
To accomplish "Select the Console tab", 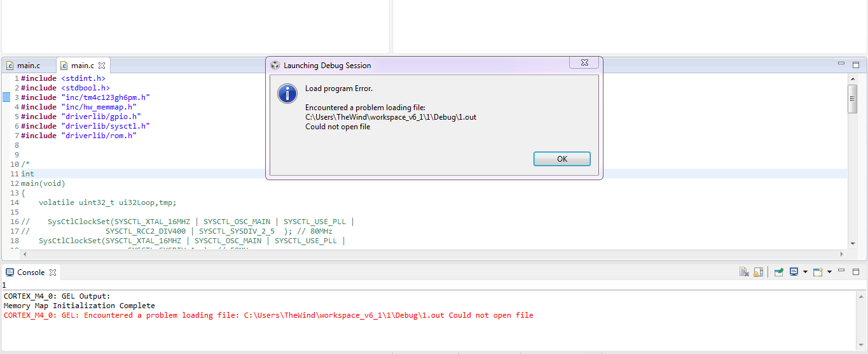I will pos(31,273).
